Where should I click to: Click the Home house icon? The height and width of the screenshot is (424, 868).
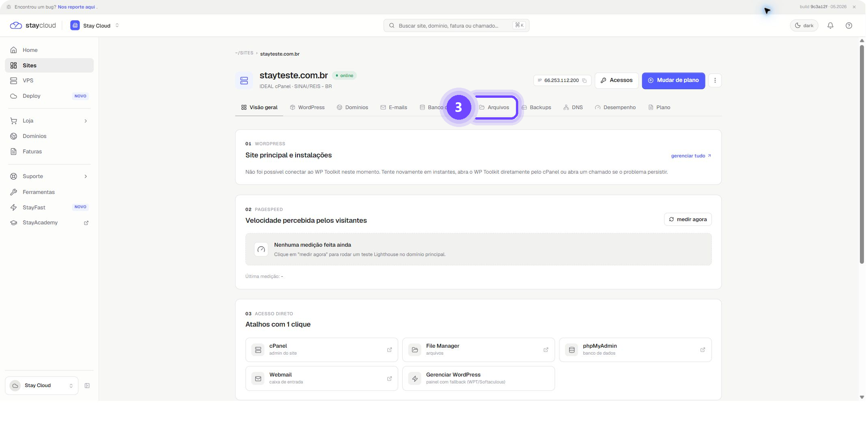click(13, 50)
